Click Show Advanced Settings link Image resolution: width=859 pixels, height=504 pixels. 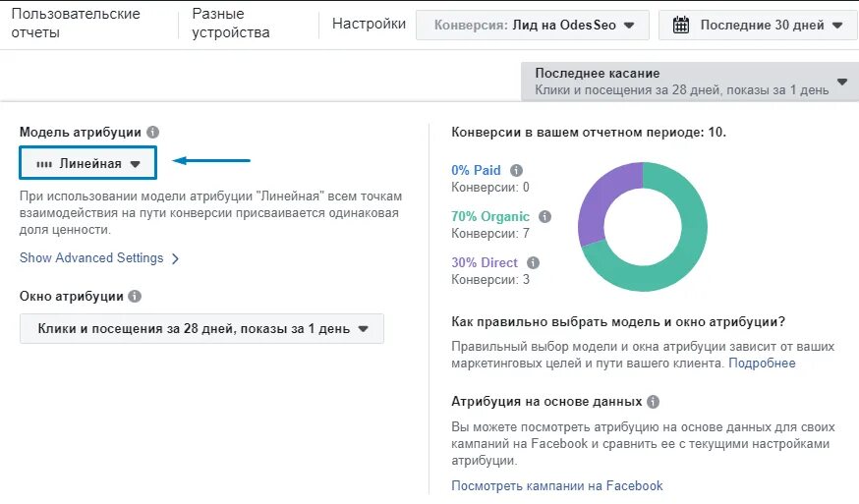coord(91,258)
